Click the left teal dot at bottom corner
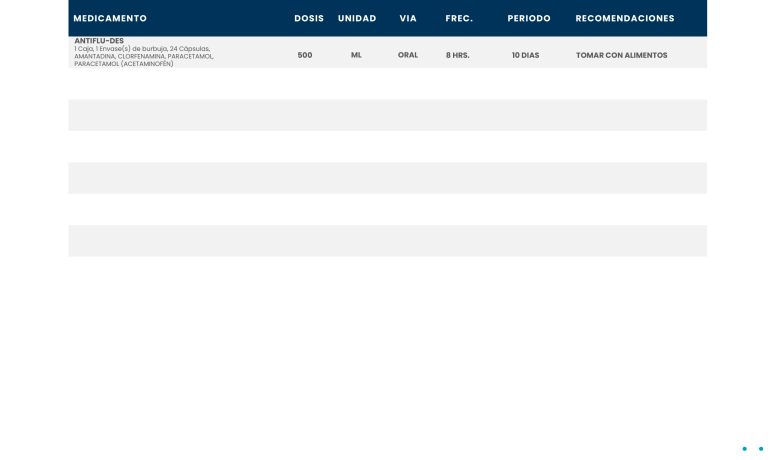770x460 pixels. (x=744, y=449)
